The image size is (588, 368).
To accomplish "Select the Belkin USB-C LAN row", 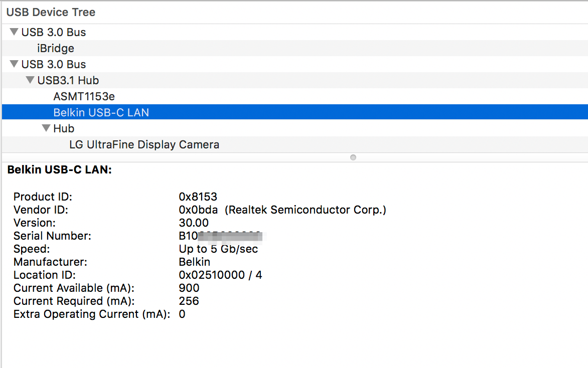I will click(295, 112).
